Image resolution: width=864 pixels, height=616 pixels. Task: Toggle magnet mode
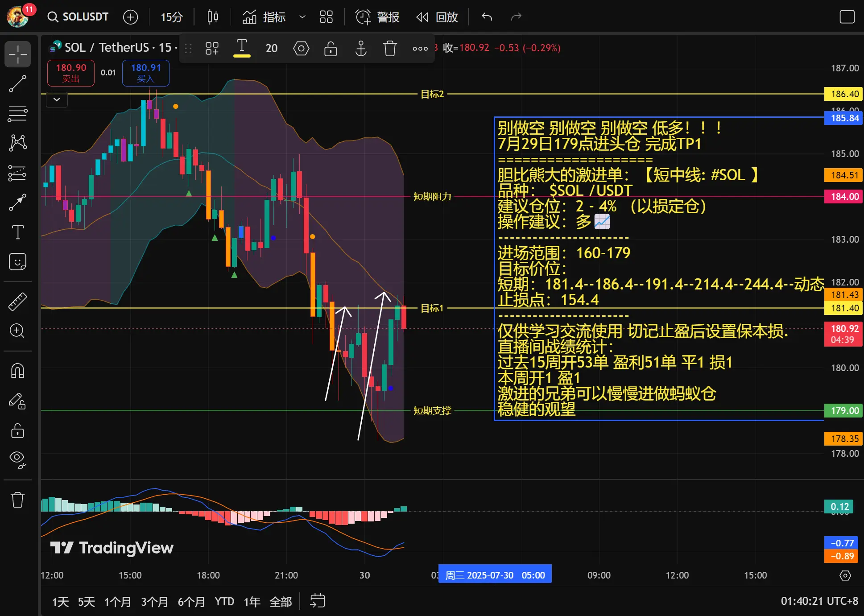17,371
